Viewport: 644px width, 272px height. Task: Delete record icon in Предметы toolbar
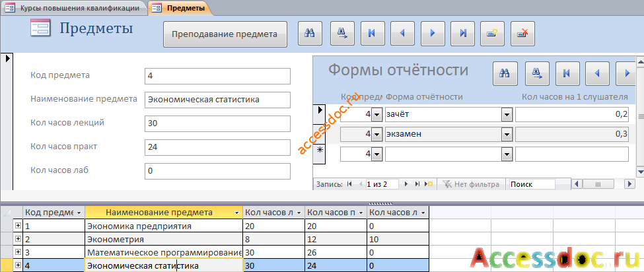523,33
